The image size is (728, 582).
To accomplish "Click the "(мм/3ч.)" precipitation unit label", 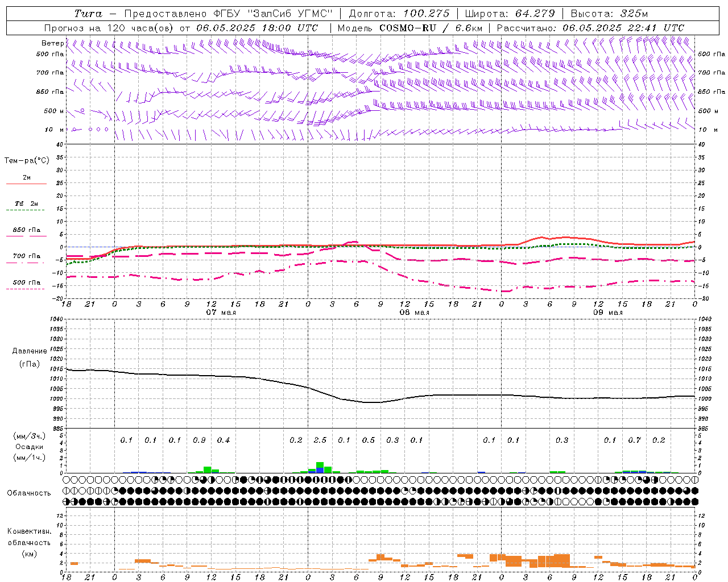I will point(30,436).
